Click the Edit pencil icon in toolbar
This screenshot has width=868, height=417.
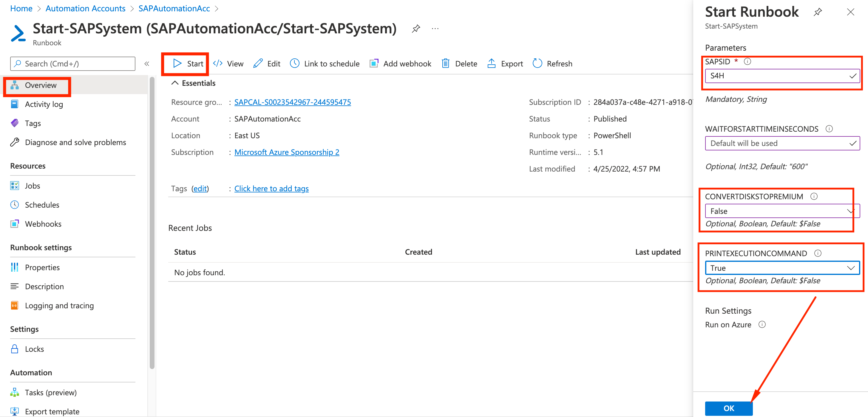(258, 63)
